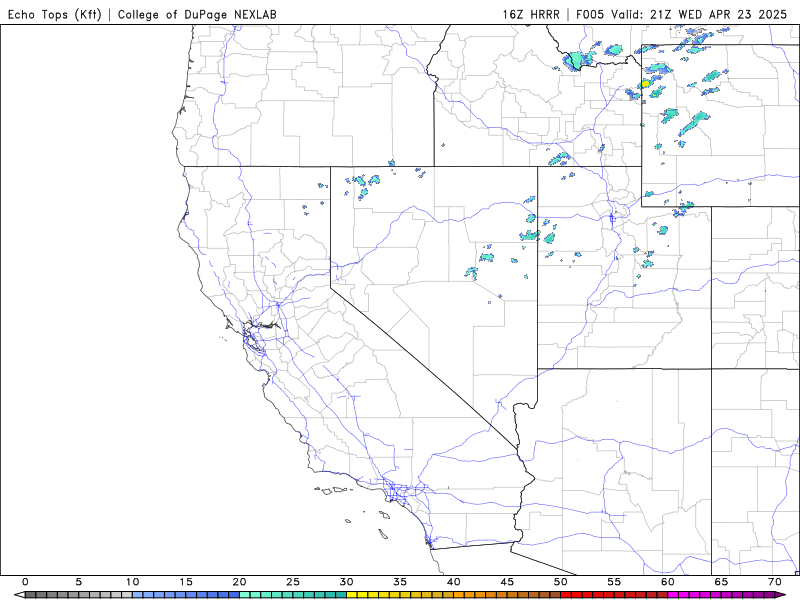Click the colorbar label '25'
The image size is (800, 600).
[293, 582]
